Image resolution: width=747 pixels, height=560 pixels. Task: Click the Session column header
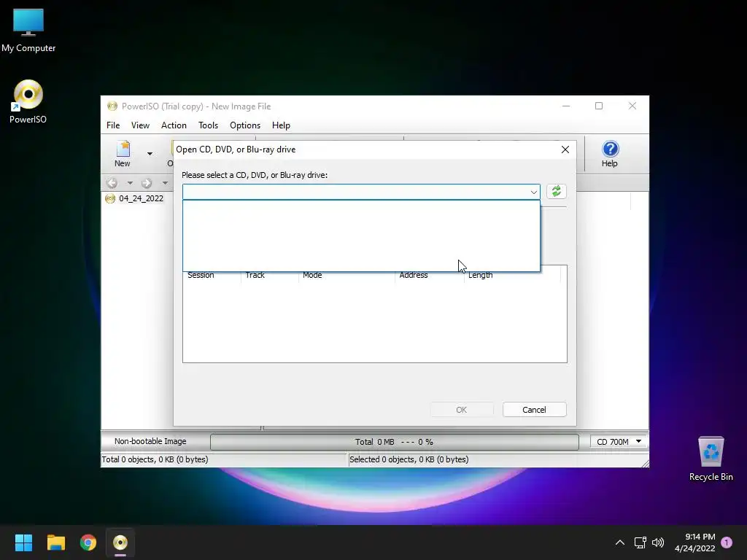click(212, 275)
